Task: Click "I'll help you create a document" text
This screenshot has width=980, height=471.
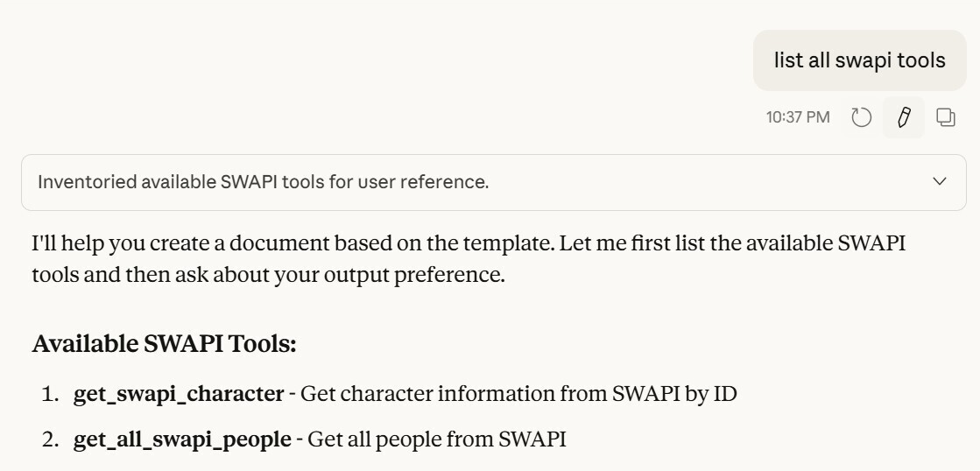Action: [149, 244]
